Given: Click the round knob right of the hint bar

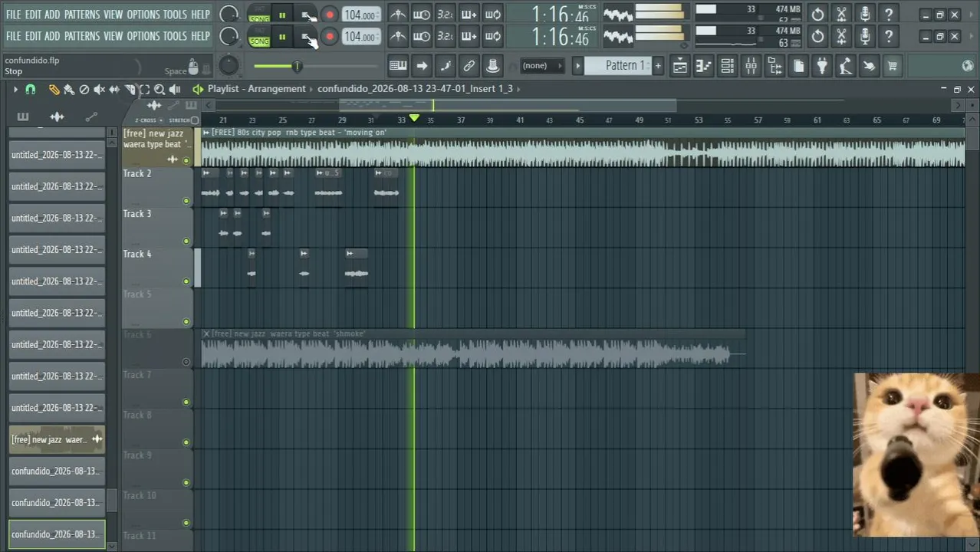Looking at the screenshot, I should pyautogui.click(x=229, y=66).
